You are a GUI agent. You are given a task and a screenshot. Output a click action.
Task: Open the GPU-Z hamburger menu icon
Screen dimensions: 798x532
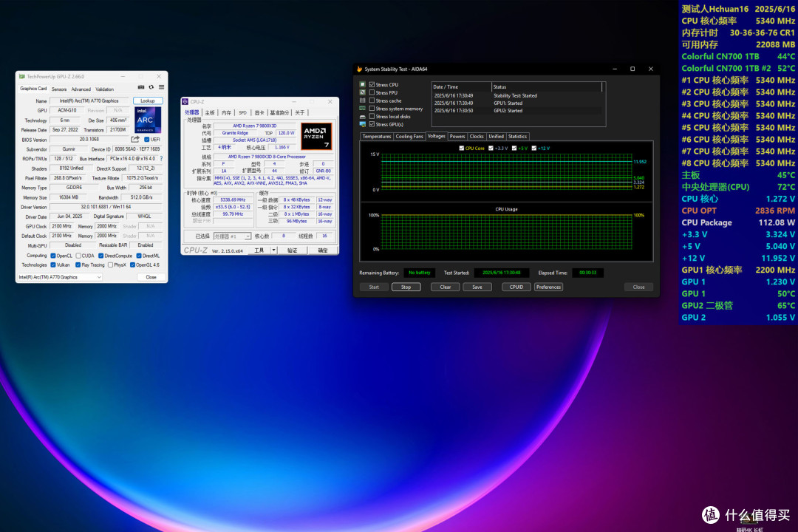click(161, 87)
